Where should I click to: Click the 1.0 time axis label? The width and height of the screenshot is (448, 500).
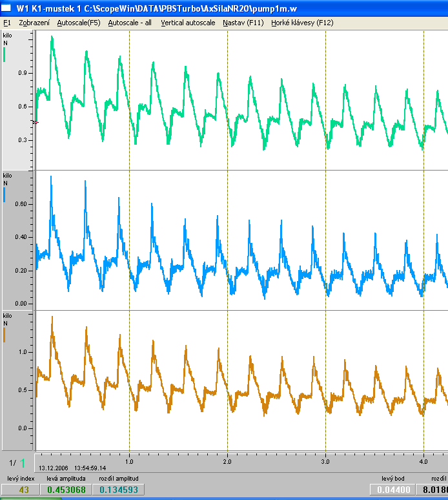(x=129, y=461)
